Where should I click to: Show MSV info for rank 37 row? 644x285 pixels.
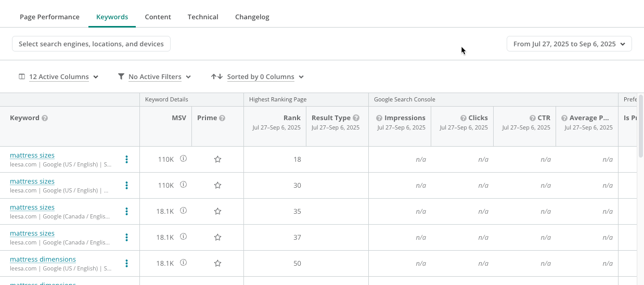(183, 237)
